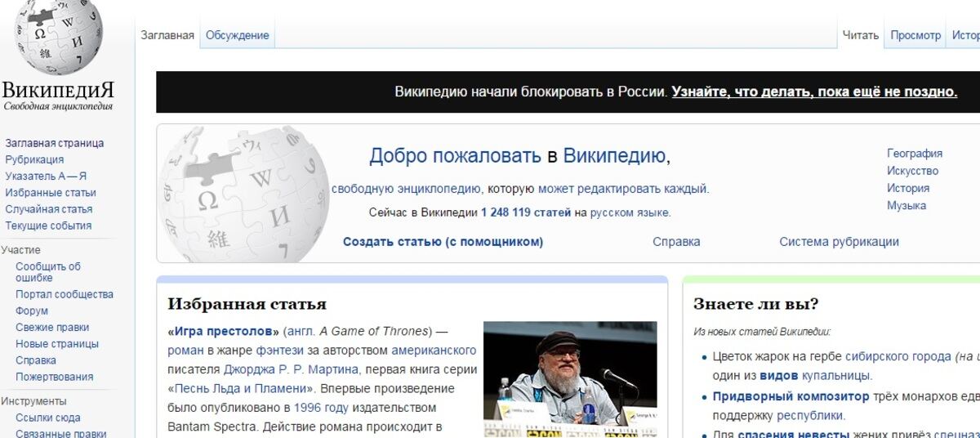Click the 'Инструменты' sidebar section heading

tap(33, 401)
